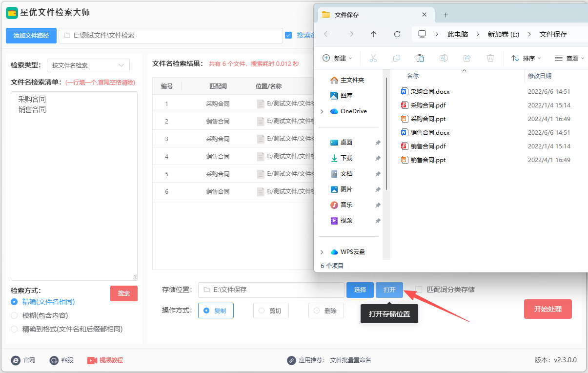Click the Rename icon in Explorer toolbar
The image size is (588, 373).
tap(444, 58)
